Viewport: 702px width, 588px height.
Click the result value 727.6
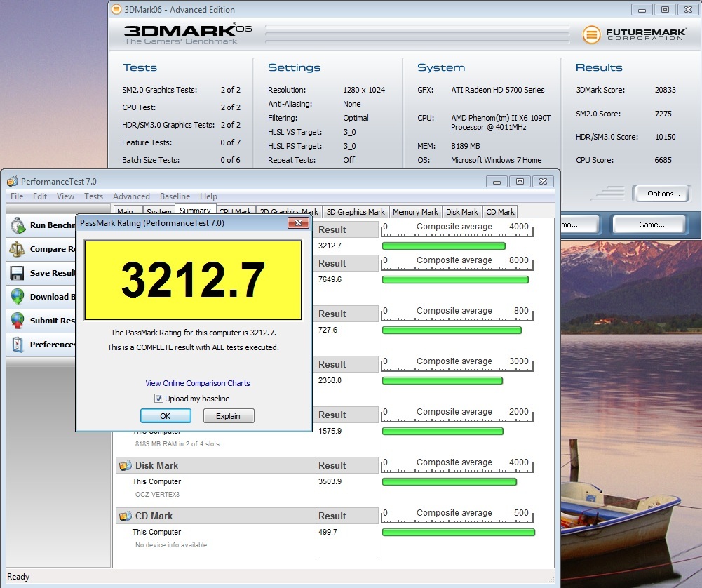pyautogui.click(x=328, y=330)
